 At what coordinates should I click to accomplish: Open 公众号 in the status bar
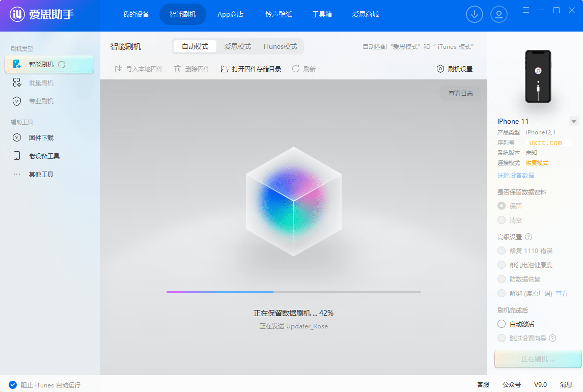coord(512,384)
